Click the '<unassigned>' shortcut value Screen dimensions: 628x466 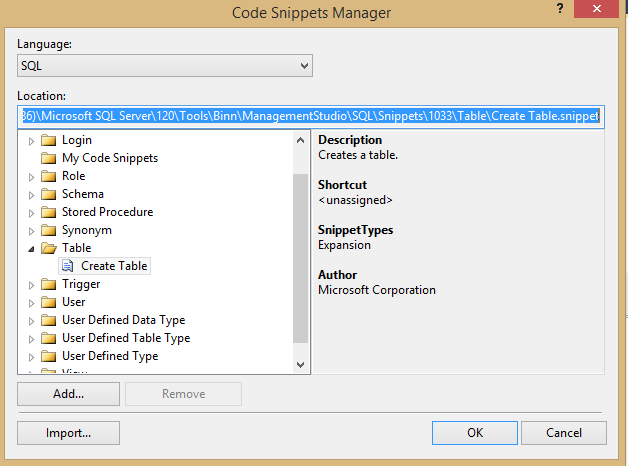(x=355, y=200)
